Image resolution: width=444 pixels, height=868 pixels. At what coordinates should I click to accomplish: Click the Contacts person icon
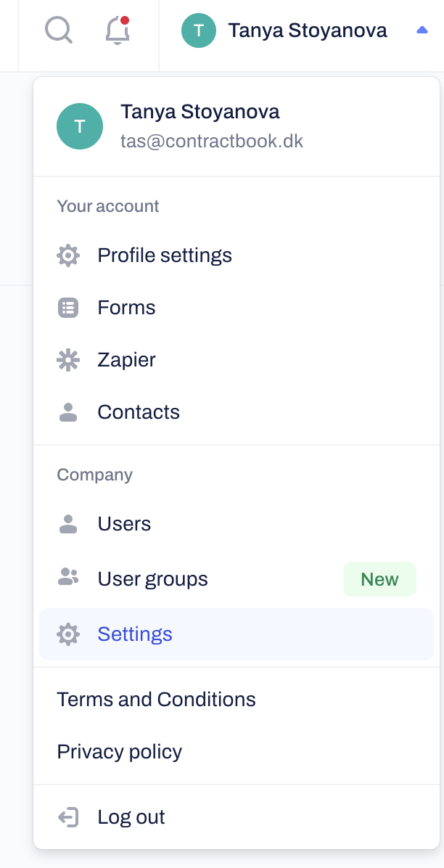click(68, 412)
